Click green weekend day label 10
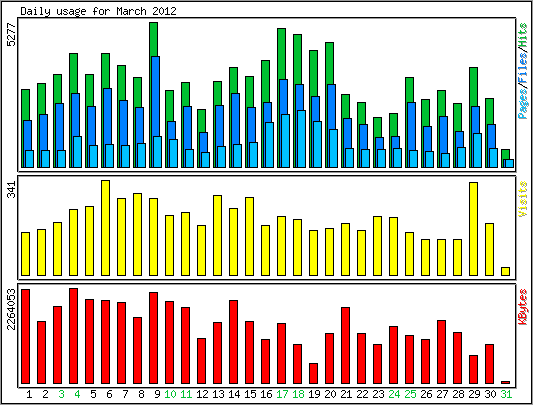Image resolution: width=533 pixels, height=405 pixels. coord(170,394)
